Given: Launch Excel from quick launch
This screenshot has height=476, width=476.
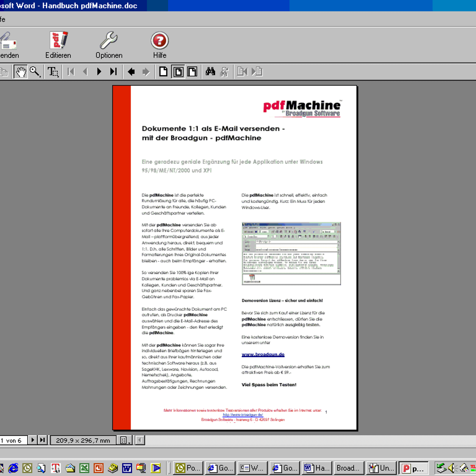Looking at the screenshot, I should point(84,468).
